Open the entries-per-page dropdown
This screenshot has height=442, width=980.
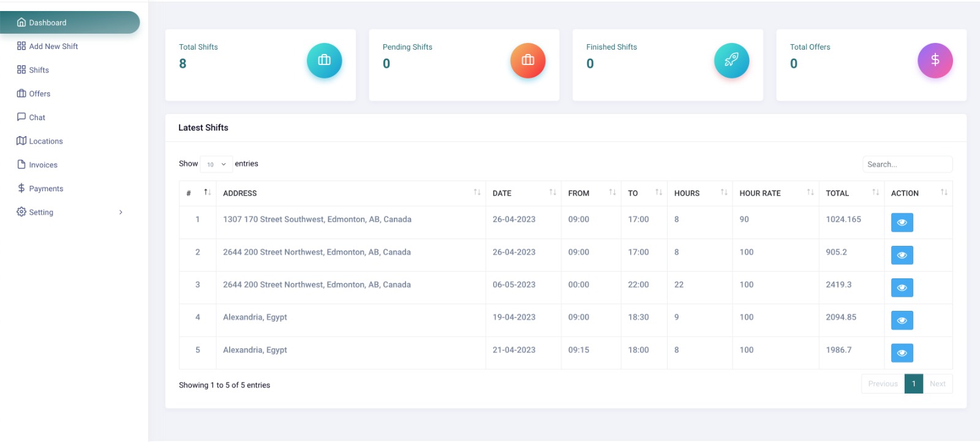pos(216,164)
